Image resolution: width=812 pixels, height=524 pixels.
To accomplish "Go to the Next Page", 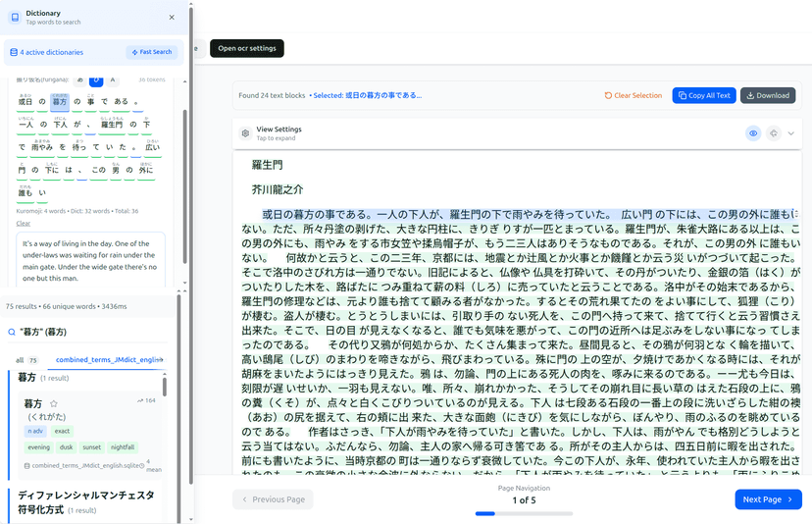I will pos(767,499).
